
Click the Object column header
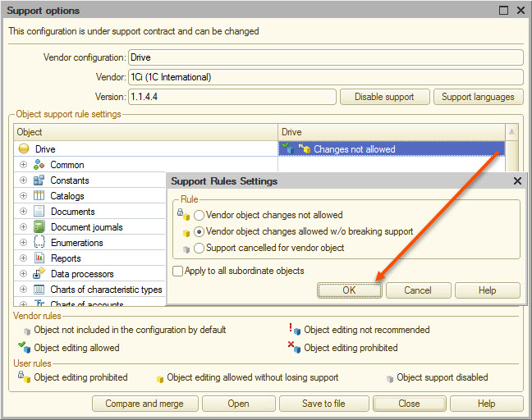pos(146,132)
